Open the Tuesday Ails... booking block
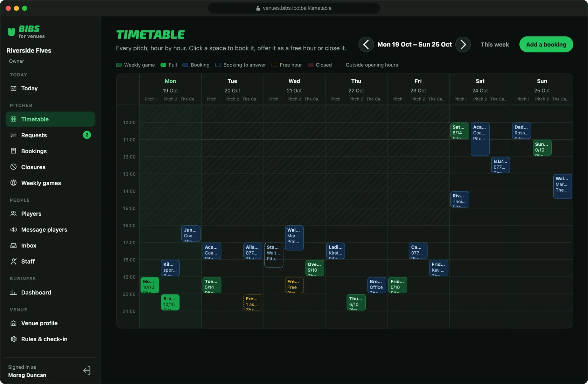This screenshot has height=384, width=588. point(253,251)
